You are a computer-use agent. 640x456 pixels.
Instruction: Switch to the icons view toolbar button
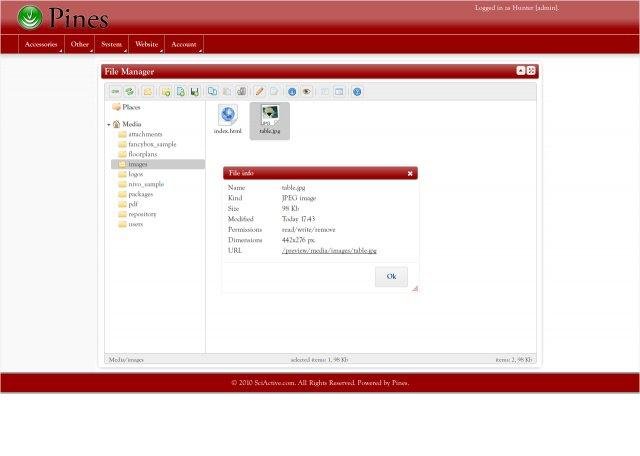[x=324, y=91]
